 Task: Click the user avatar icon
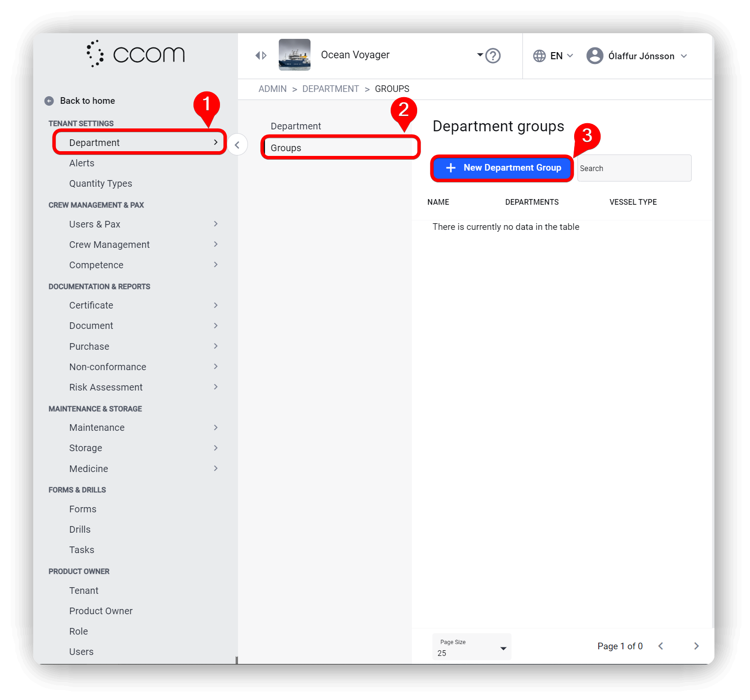pyautogui.click(x=595, y=56)
